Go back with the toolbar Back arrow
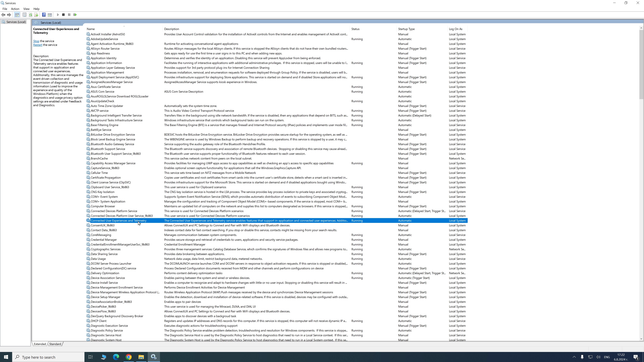This screenshot has height=362, width=644. click(x=3, y=15)
